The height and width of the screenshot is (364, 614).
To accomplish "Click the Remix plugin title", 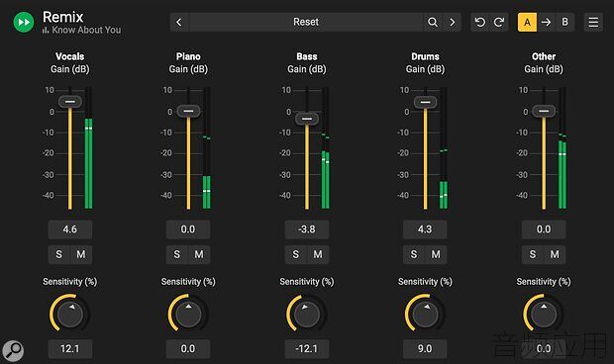I will 63,17.
